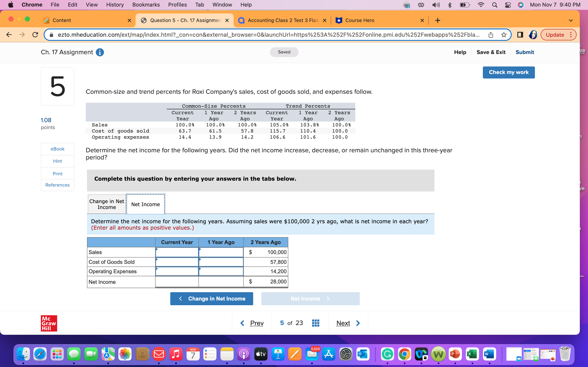
Task: Open Mail from the Dock
Action: [x=159, y=354]
